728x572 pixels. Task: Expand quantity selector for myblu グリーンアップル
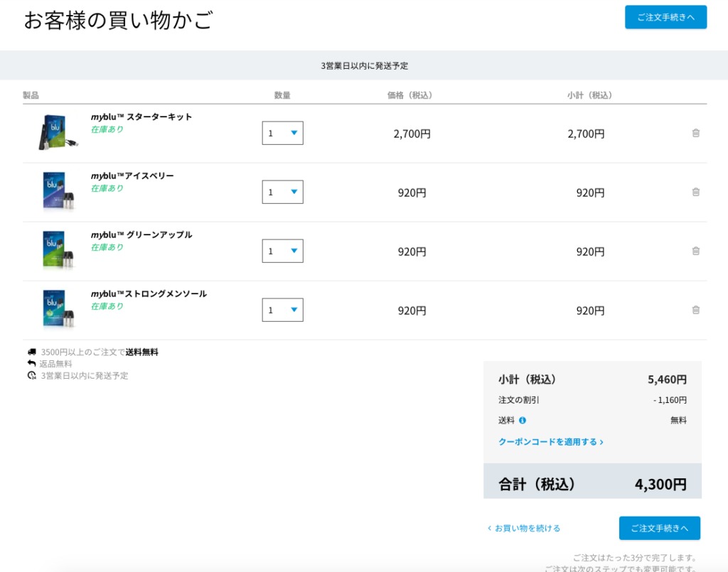coord(282,251)
